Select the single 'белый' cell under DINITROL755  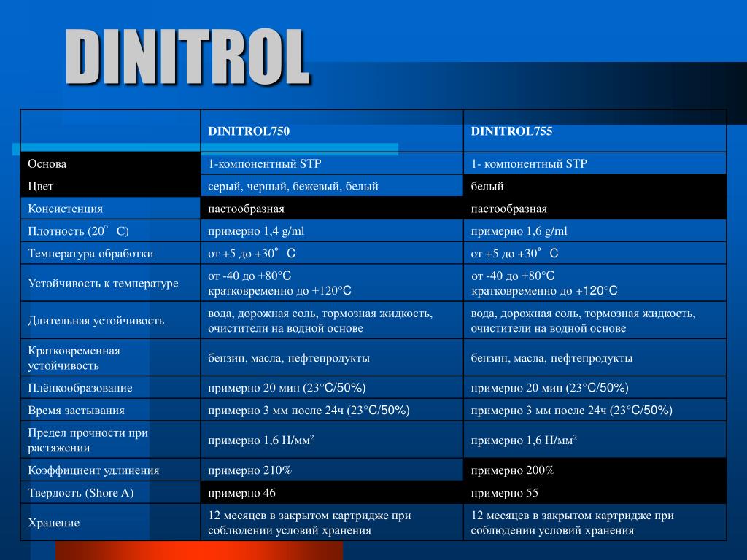(487, 186)
